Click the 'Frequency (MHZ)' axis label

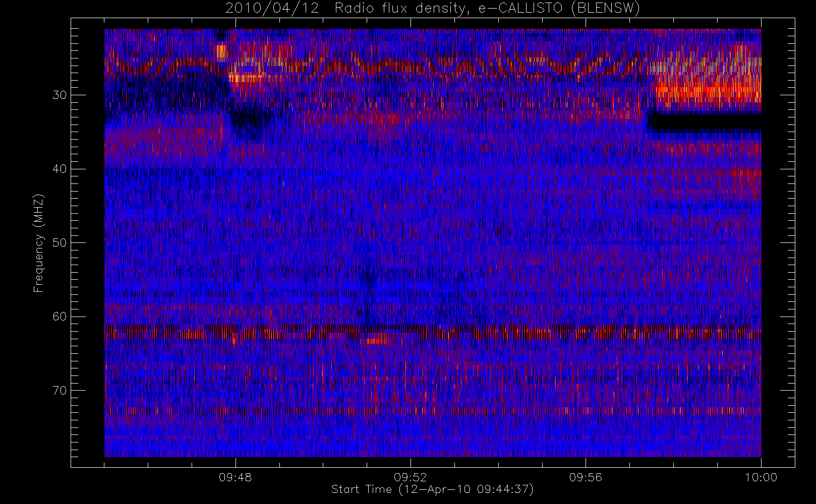pos(39,243)
